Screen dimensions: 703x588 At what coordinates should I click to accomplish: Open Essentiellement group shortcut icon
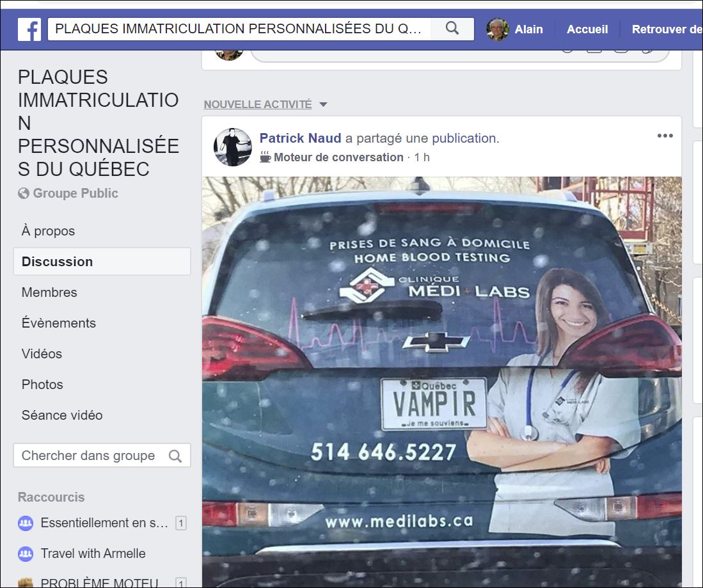[26, 523]
